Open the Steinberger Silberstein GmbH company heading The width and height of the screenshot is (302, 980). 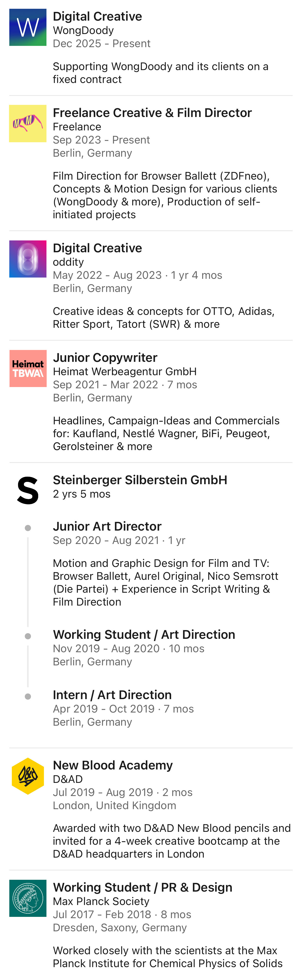pos(140,480)
